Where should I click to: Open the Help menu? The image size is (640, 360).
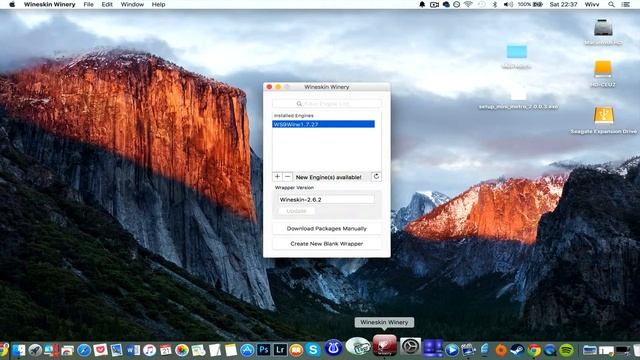coord(158,4)
